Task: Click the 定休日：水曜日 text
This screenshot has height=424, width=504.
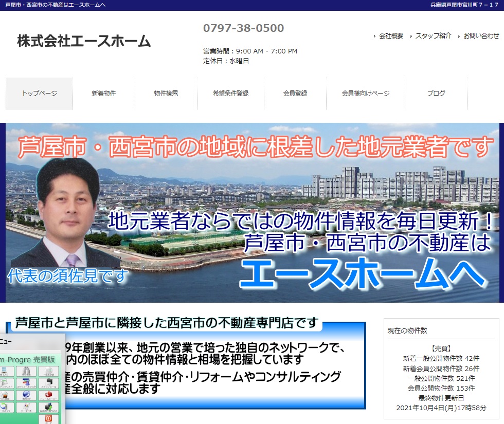Action: [x=226, y=61]
